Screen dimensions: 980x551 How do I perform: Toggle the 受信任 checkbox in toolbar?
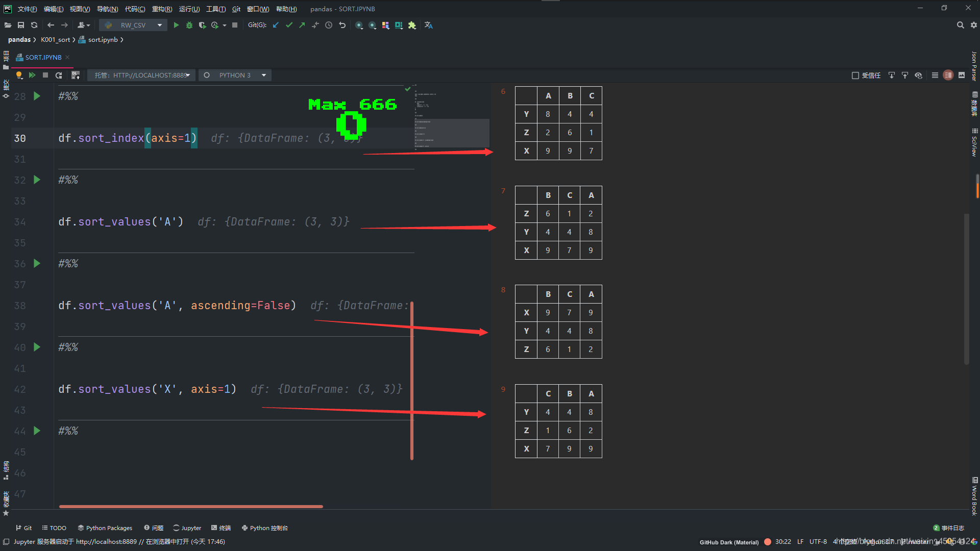(855, 76)
